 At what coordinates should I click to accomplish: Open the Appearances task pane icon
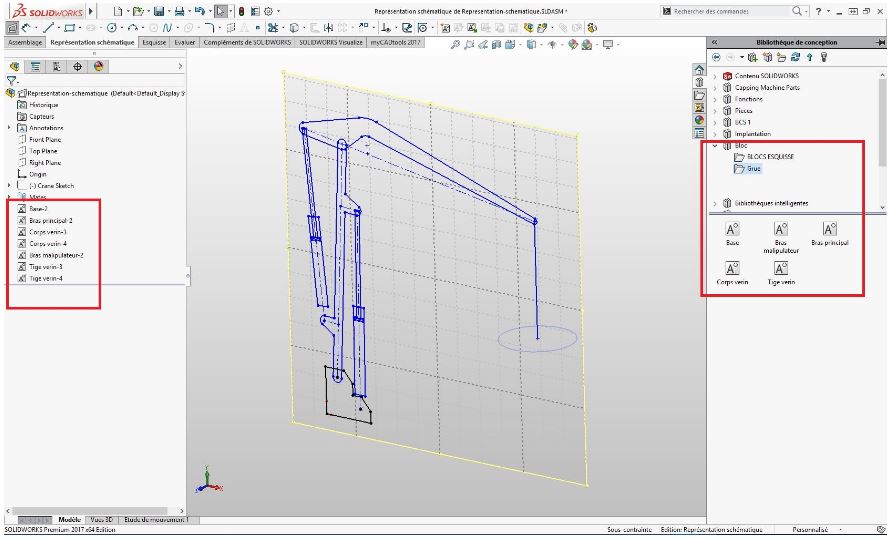pos(699,120)
